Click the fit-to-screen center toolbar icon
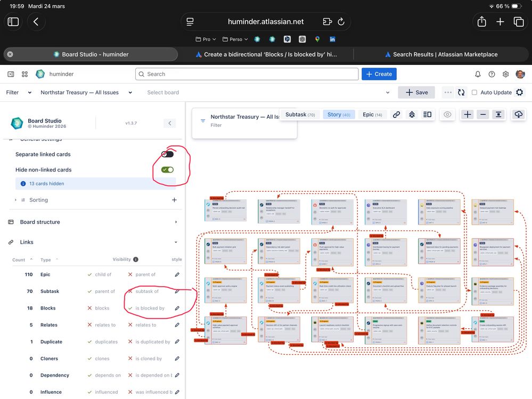This screenshot has width=532, height=399. point(498,115)
